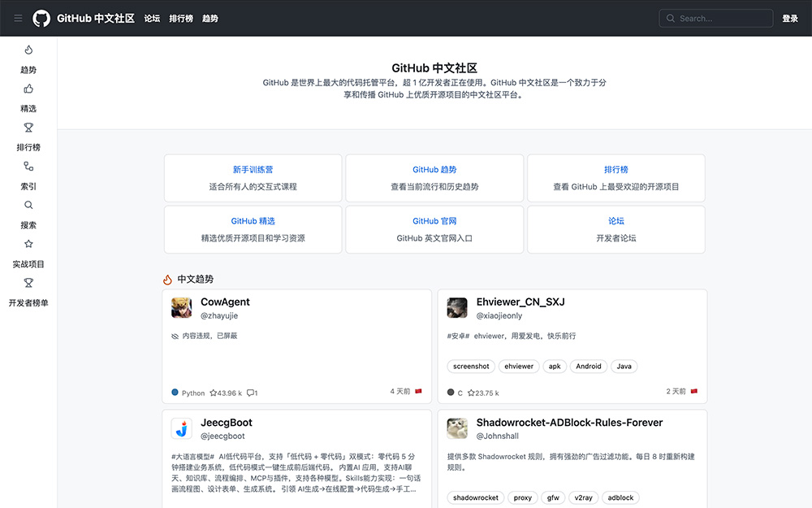Image resolution: width=812 pixels, height=508 pixels.
Task: Click the flame icon in sidebar
Action: pyautogui.click(x=28, y=50)
